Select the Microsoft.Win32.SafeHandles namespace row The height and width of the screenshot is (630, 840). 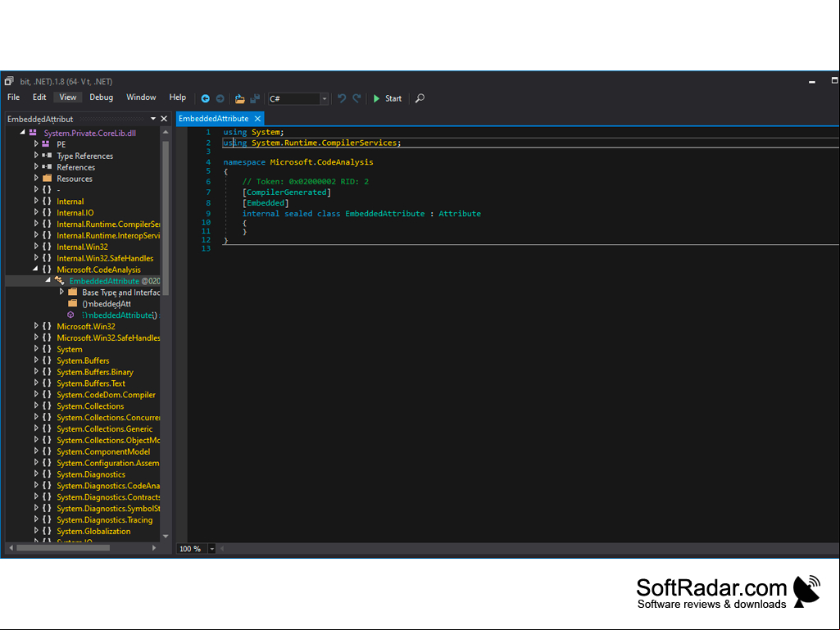point(108,338)
